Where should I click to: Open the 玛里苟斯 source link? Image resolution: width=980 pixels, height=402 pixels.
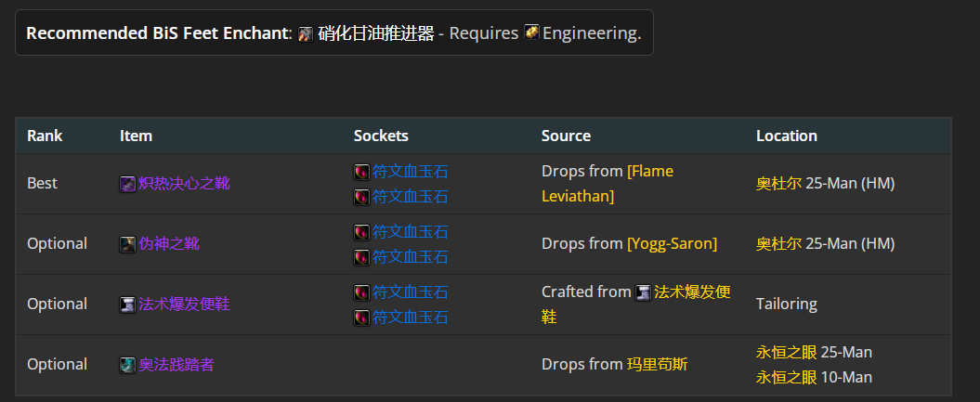tap(657, 365)
